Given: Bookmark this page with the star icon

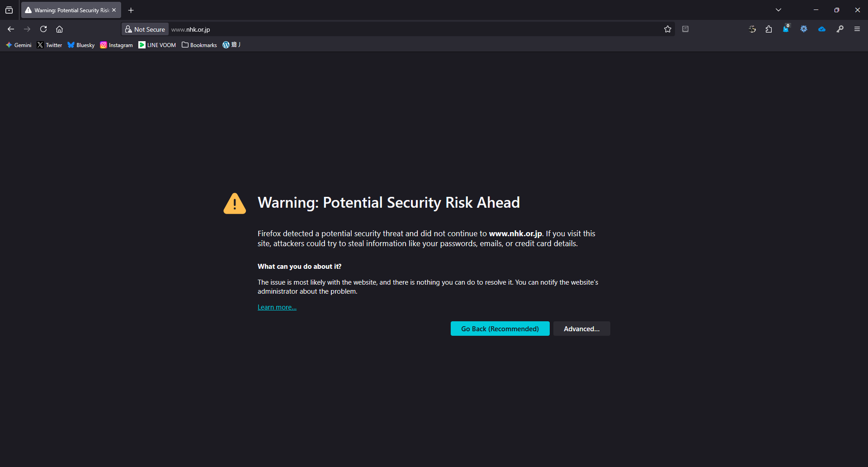Looking at the screenshot, I should click(x=668, y=29).
